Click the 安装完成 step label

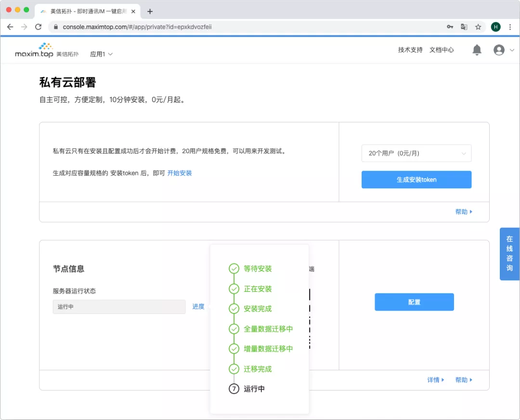click(x=258, y=309)
